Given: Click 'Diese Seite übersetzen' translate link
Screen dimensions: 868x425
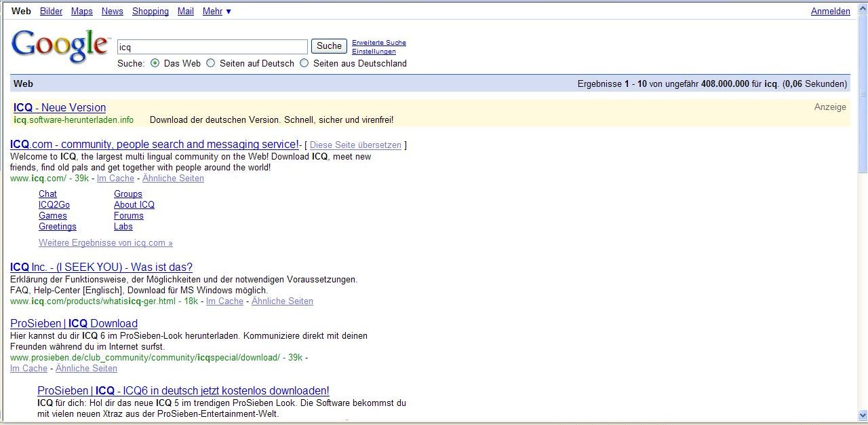Looking at the screenshot, I should point(355,145).
